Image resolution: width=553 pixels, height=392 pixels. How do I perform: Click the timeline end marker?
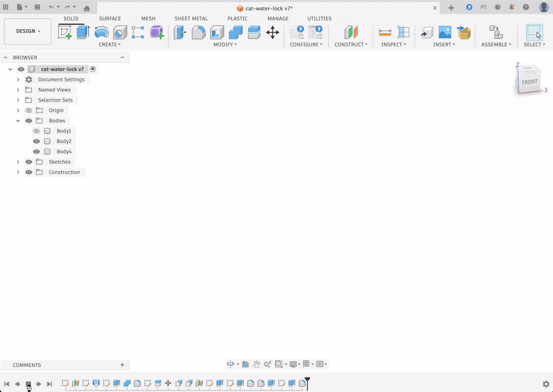point(307,383)
